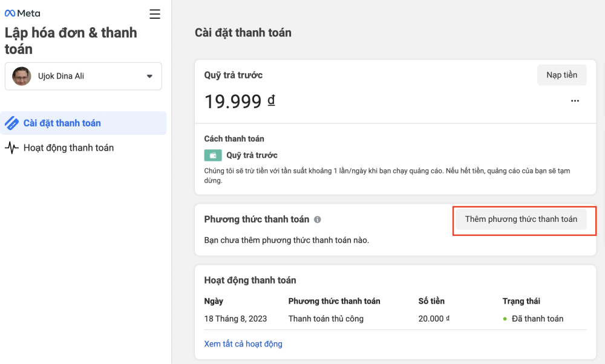Click the 20.000 đ amount cell
This screenshot has height=364, width=605.
434,319
